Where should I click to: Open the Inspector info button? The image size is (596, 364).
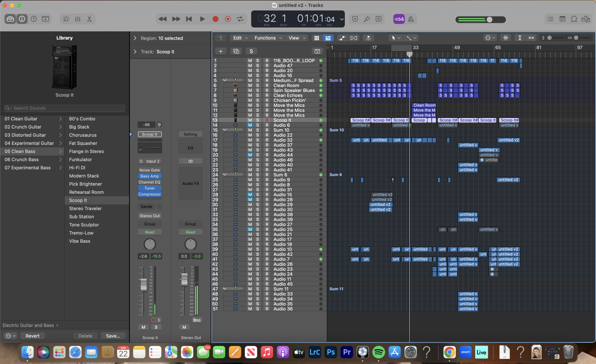[x=22, y=19]
